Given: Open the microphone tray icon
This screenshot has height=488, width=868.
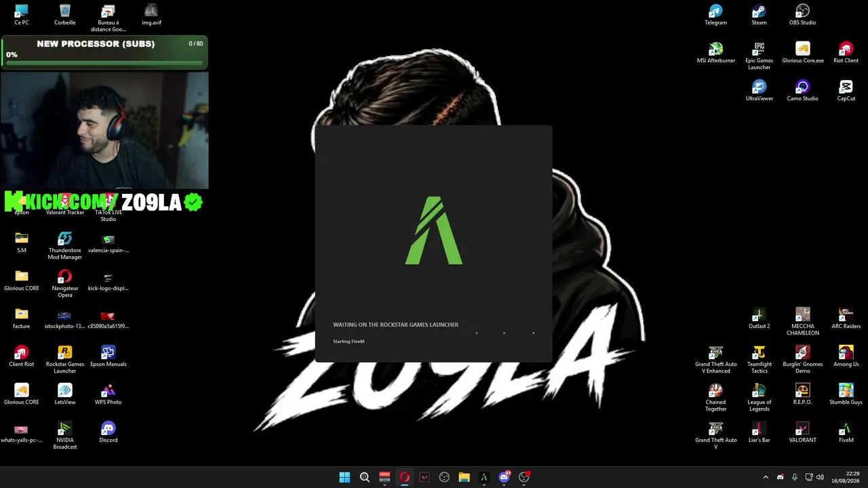Looking at the screenshot, I should click(794, 477).
